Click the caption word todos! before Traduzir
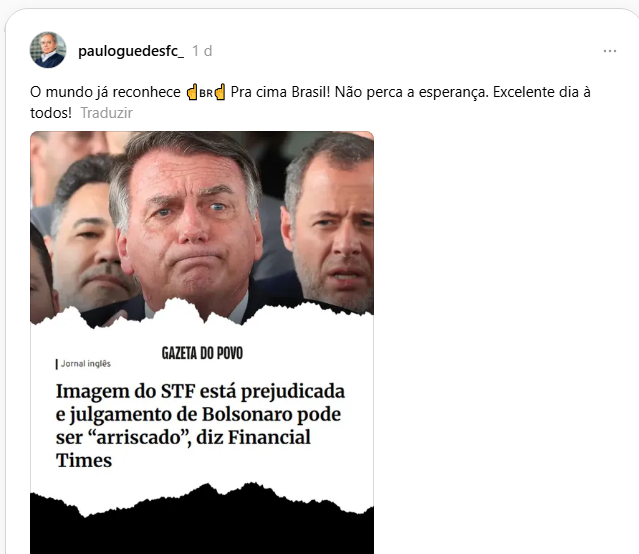 tap(51, 113)
